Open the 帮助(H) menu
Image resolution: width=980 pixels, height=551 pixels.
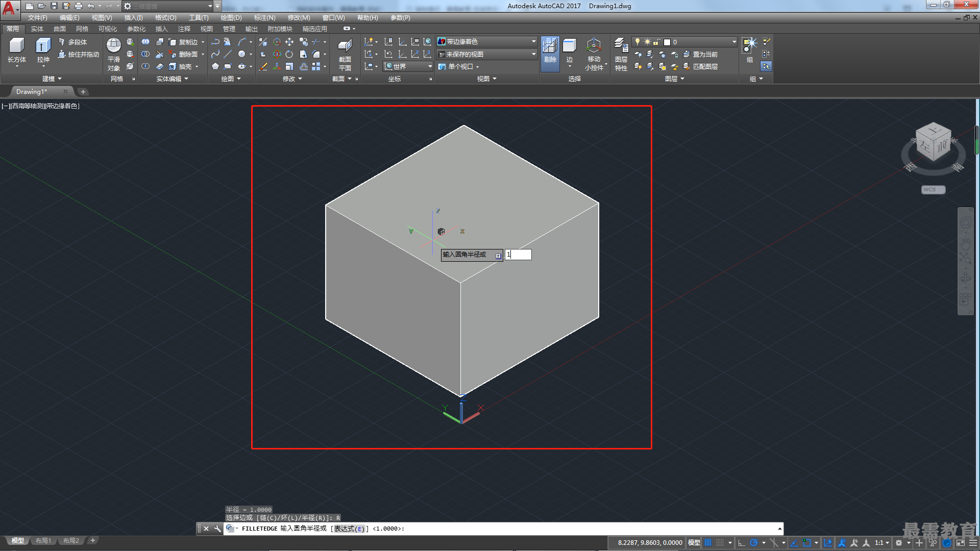367,17
